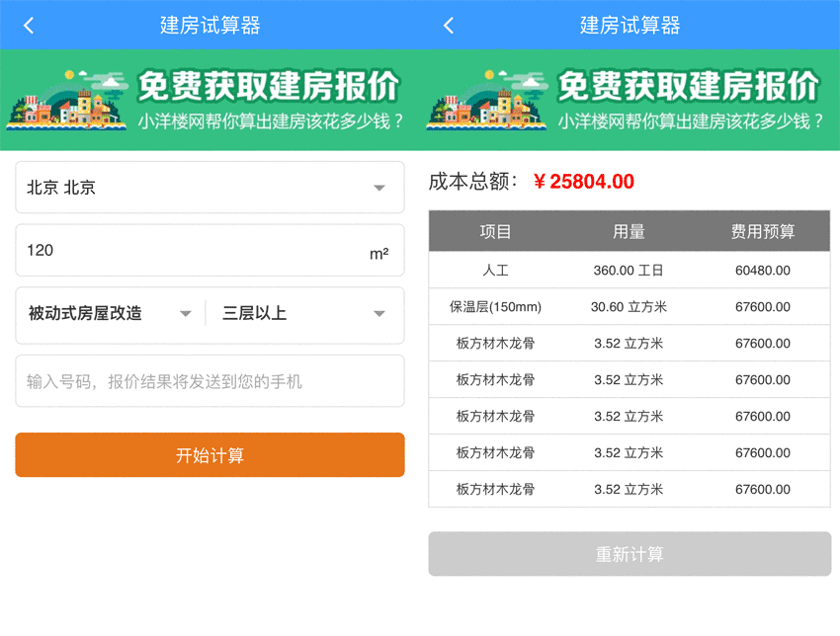Tap the back arrow on the left screen

pyautogui.click(x=29, y=26)
